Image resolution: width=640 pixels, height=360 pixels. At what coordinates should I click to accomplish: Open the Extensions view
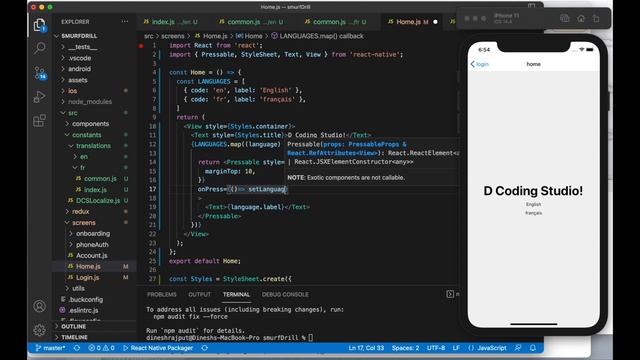pyautogui.click(x=40, y=121)
